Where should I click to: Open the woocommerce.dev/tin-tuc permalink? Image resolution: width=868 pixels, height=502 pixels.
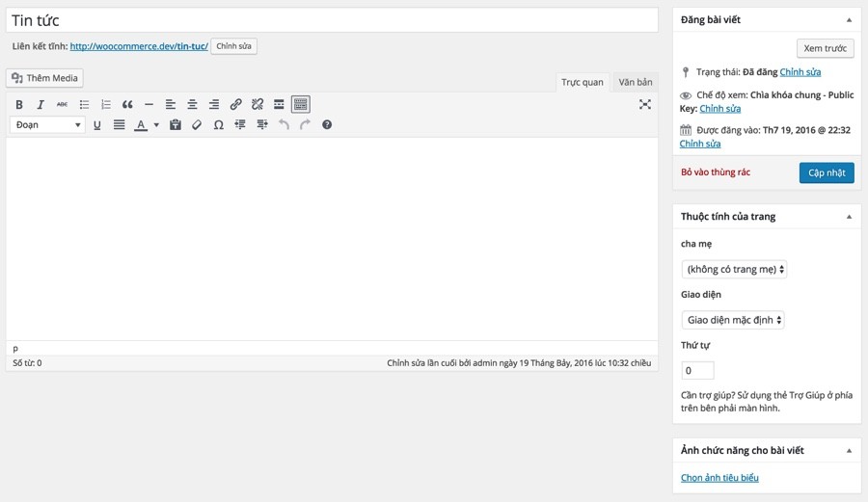pyautogui.click(x=139, y=46)
